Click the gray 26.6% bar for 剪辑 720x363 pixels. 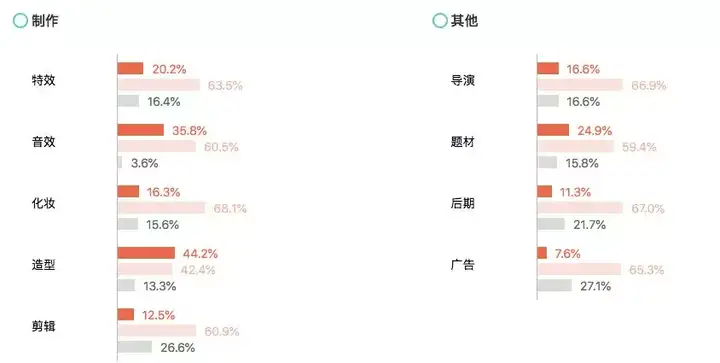(x=135, y=346)
